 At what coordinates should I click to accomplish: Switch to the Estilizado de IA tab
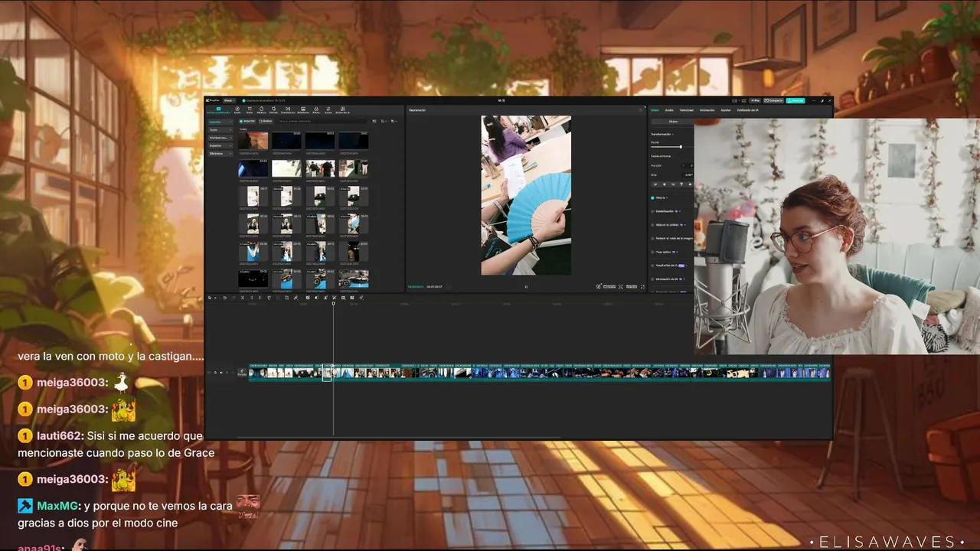(748, 110)
